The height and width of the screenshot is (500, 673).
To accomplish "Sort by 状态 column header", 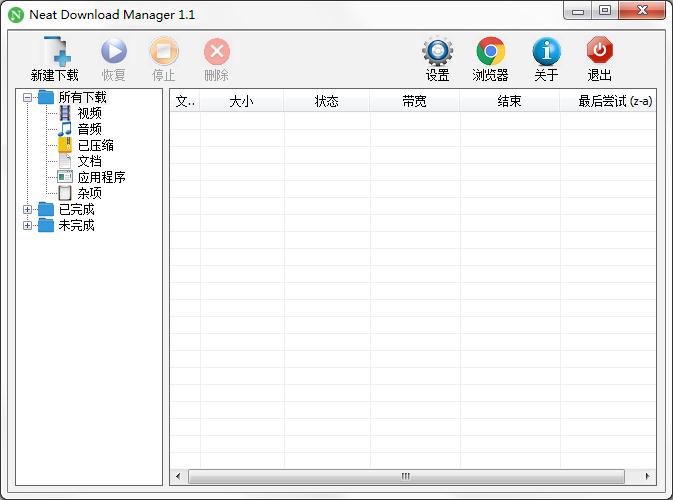I will tap(326, 101).
